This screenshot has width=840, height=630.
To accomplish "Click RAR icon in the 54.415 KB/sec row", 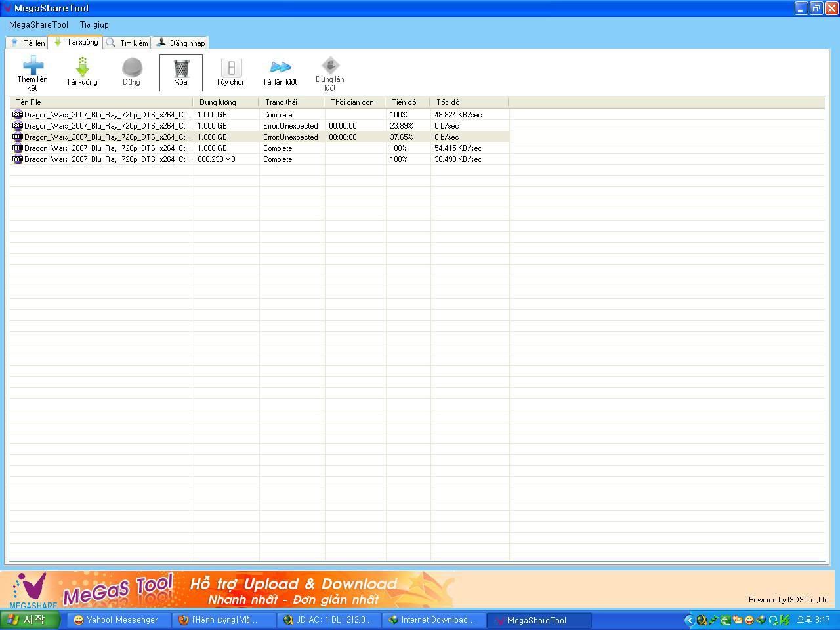I will click(18, 148).
